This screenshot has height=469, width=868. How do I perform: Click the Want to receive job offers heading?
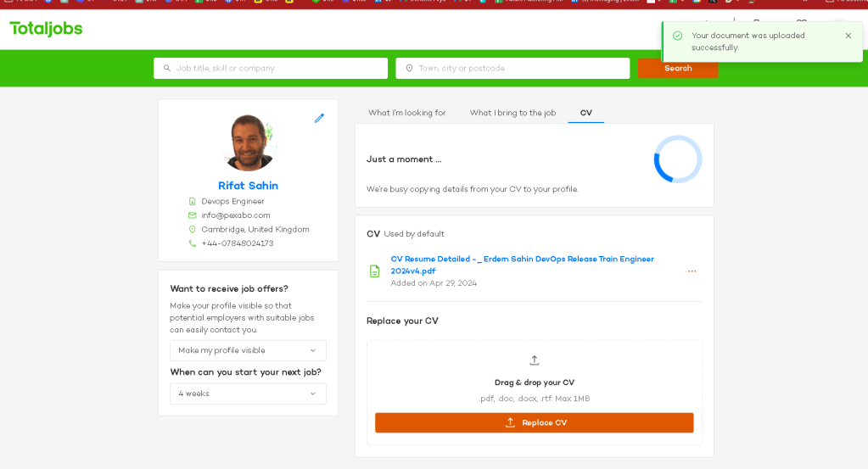[229, 288]
